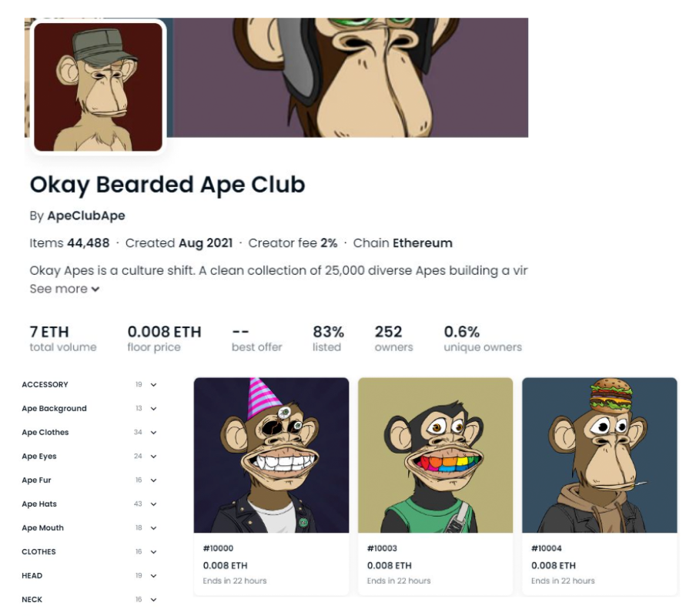Select the Ape Hats category label
The image size is (686, 616).
[x=39, y=504]
